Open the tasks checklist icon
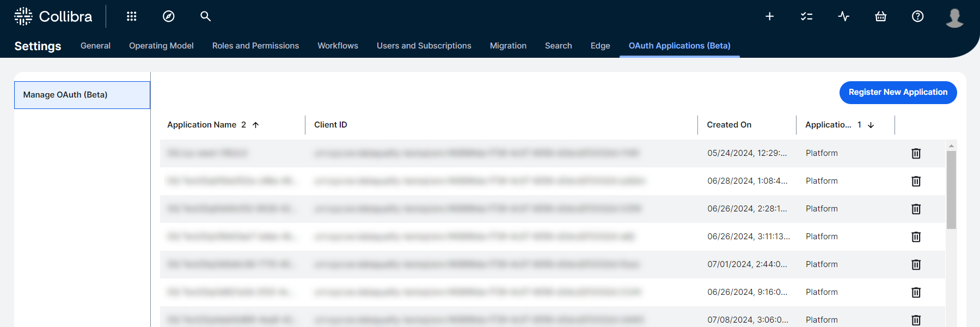Image resolution: width=980 pixels, height=327 pixels. (x=806, y=16)
